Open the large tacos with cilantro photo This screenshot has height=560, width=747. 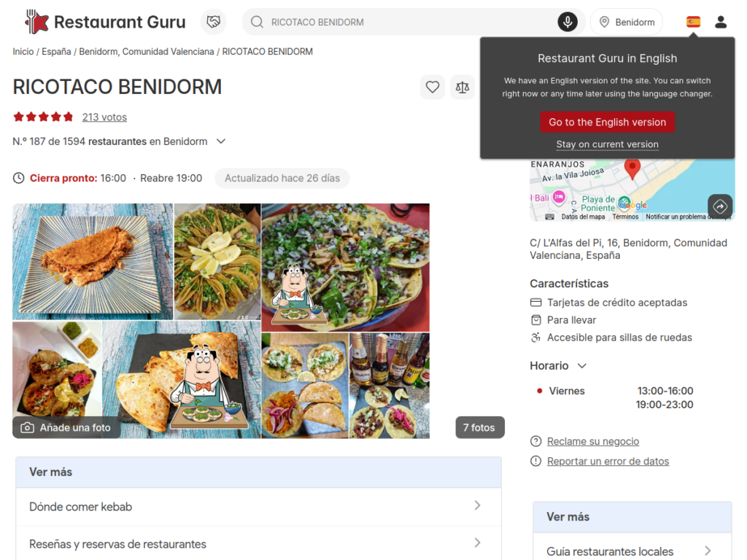[x=345, y=267]
